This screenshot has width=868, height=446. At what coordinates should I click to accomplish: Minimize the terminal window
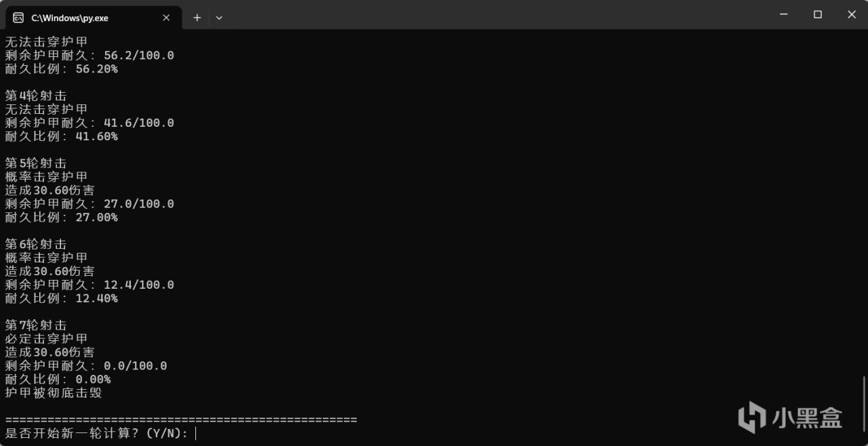(x=784, y=14)
